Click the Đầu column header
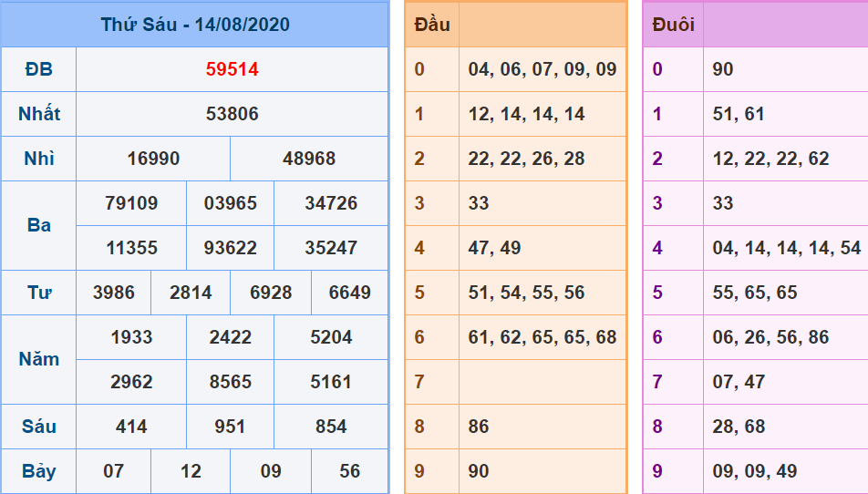The height and width of the screenshot is (494, 868). pos(432,25)
